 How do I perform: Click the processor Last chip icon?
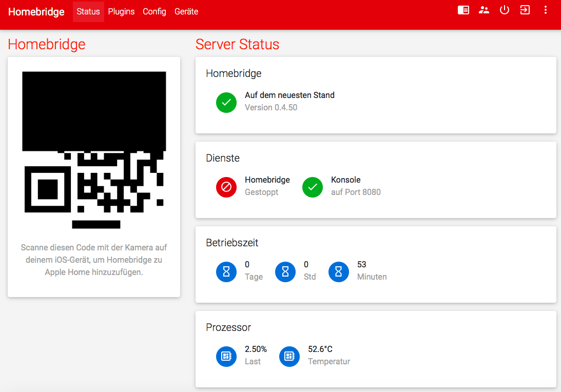pos(226,357)
